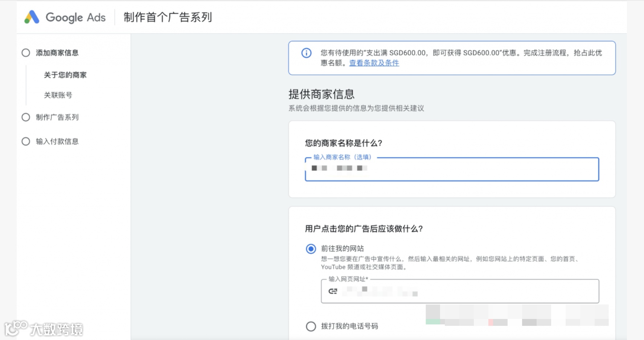
Task: Click the info icon in the promotion banner
Action: [x=307, y=53]
